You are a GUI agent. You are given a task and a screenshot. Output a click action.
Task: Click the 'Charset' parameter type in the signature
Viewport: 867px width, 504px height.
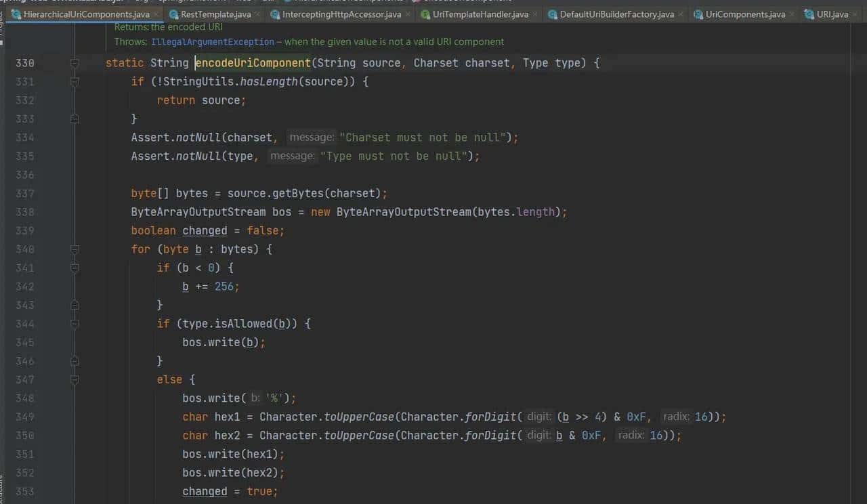coord(436,63)
